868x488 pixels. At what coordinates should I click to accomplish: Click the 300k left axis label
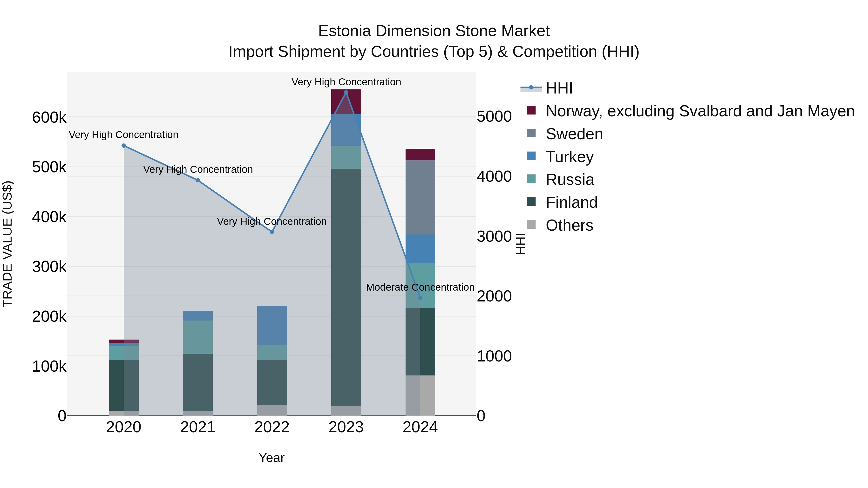click(x=49, y=267)
